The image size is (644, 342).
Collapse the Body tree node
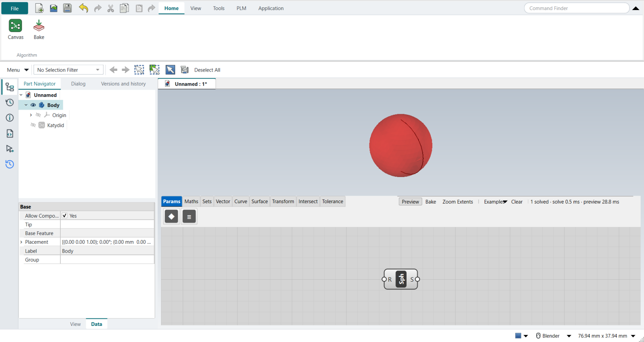coord(26,105)
